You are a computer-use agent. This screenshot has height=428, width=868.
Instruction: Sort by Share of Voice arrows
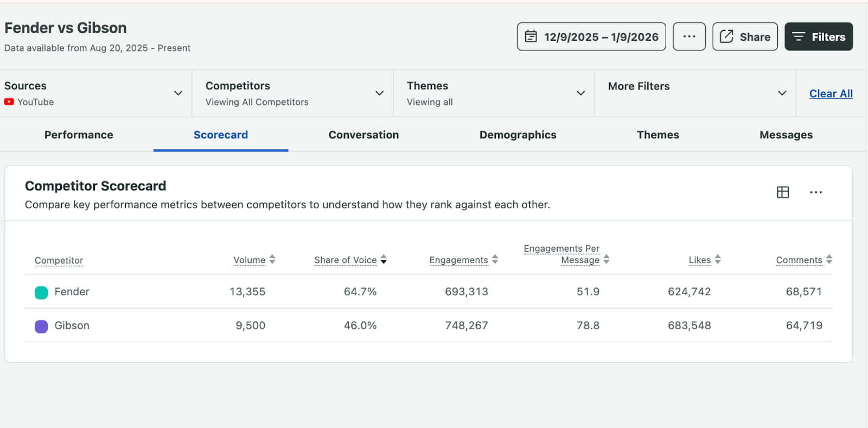[x=384, y=259]
